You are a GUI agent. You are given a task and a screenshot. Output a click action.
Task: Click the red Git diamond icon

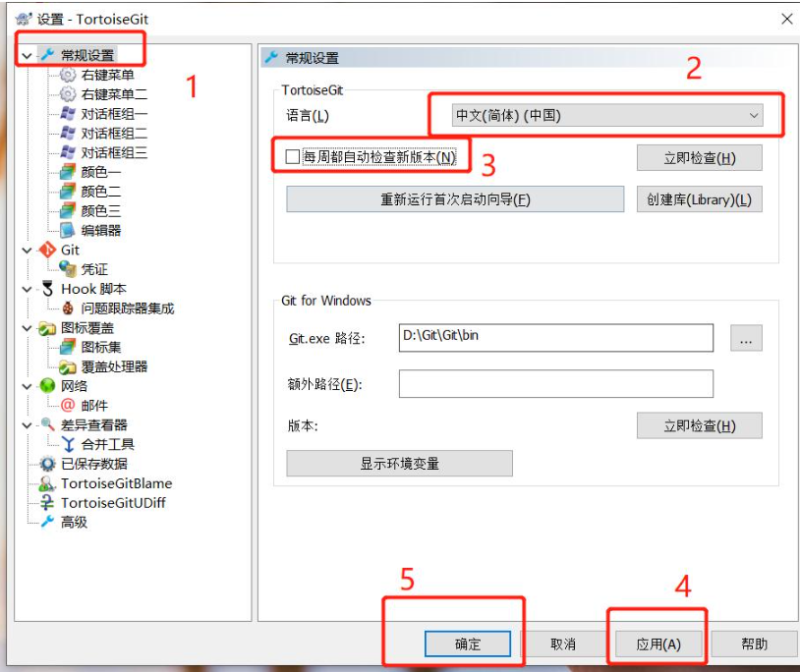click(x=47, y=250)
